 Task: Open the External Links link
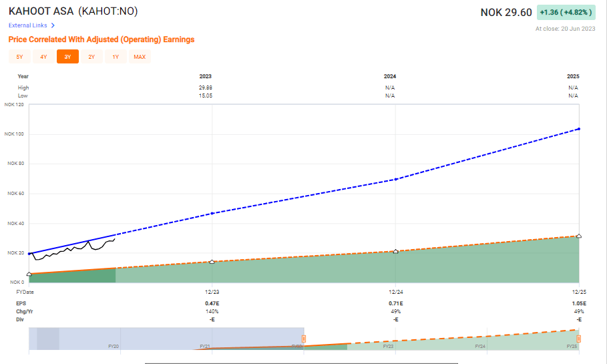28,25
